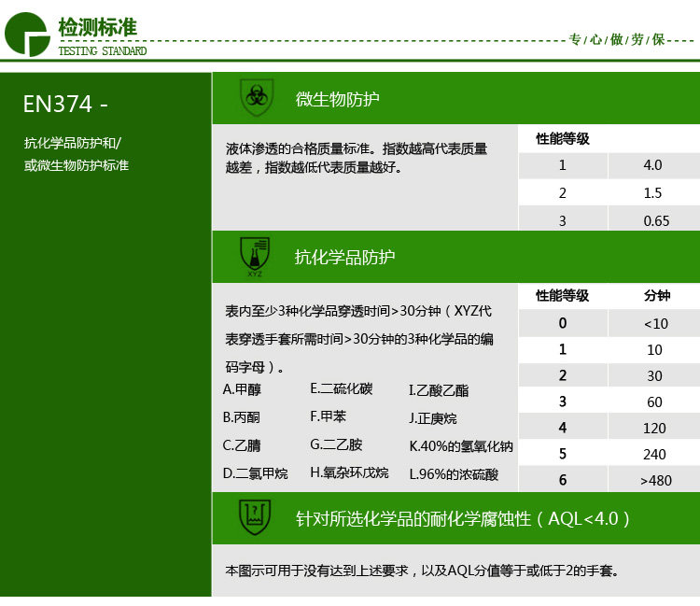Click the 性能等级 header above 4.0
This screenshot has width=700, height=606.
click(x=563, y=139)
